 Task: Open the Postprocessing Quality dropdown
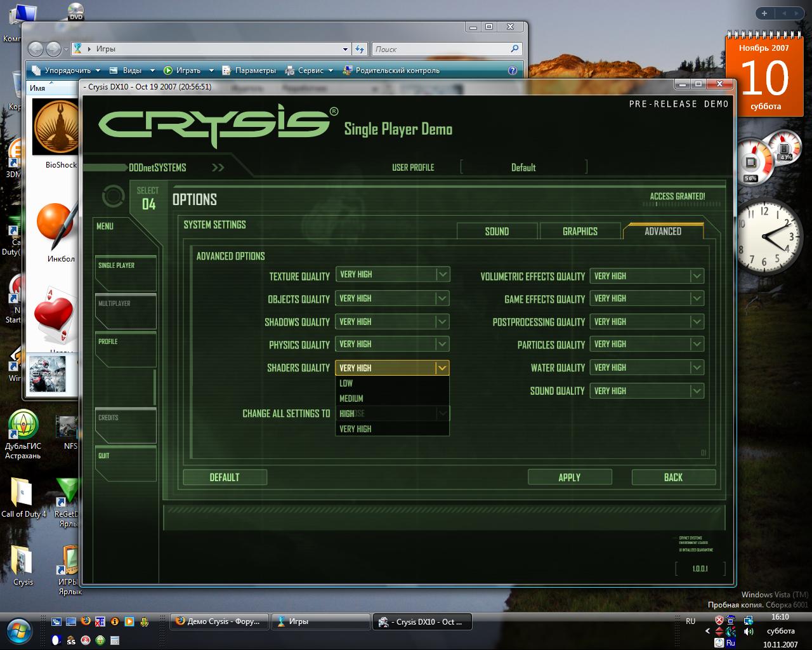[x=646, y=322]
